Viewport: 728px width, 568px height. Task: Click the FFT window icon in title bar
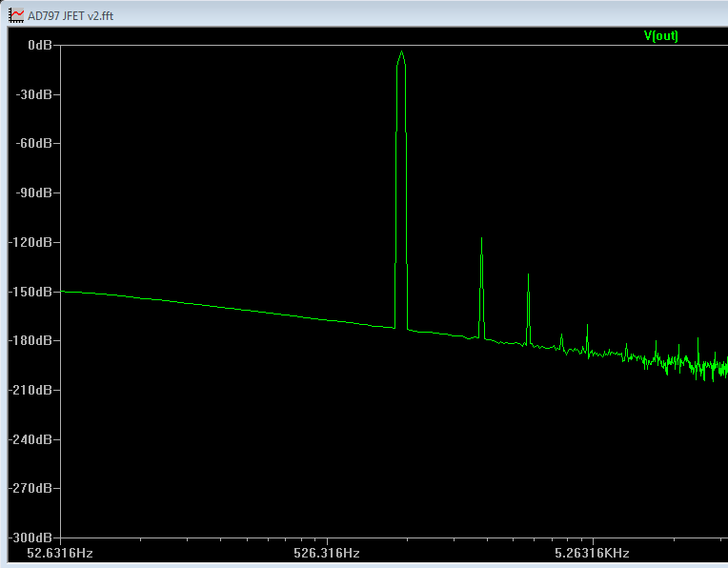pos(16,15)
